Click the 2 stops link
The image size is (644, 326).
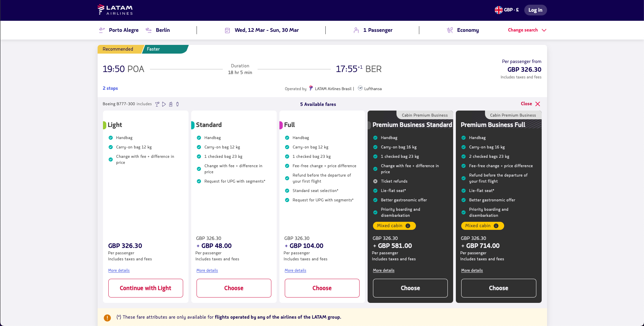pyautogui.click(x=110, y=88)
